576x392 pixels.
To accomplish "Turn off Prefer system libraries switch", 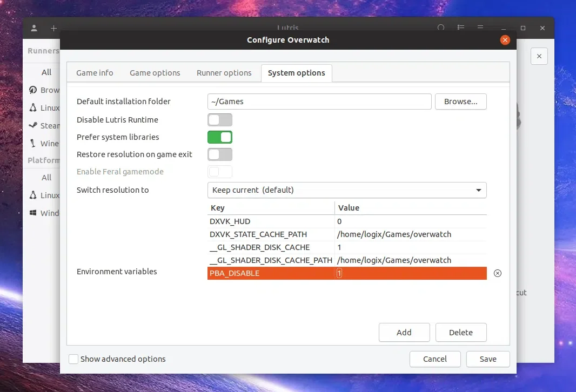I will point(220,137).
